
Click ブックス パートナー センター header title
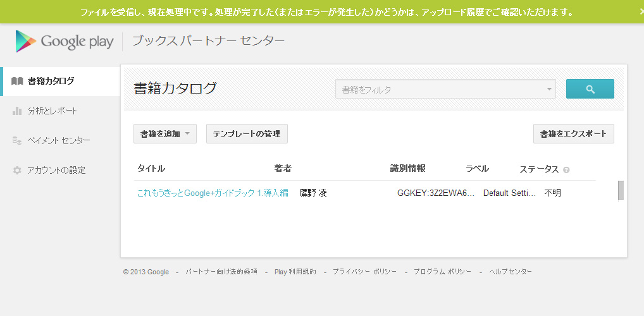(208, 41)
